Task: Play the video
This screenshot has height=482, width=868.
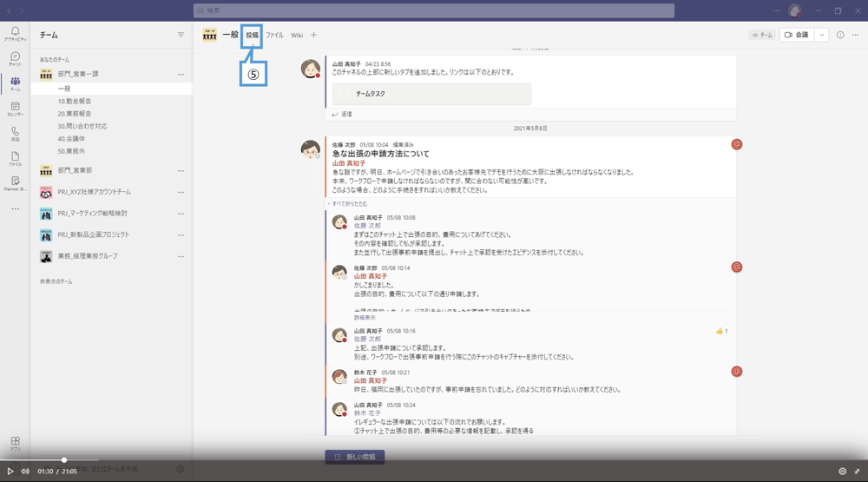Action: 10,472
